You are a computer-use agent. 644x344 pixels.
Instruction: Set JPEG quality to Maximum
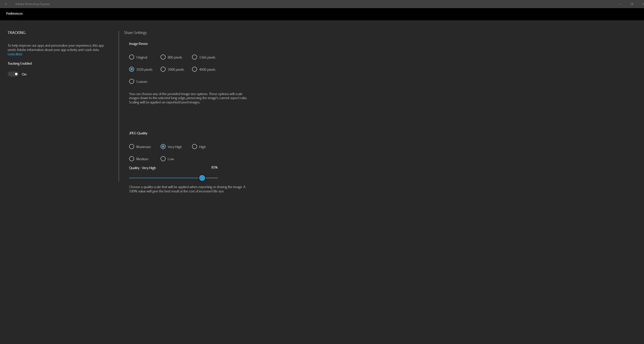(132, 147)
